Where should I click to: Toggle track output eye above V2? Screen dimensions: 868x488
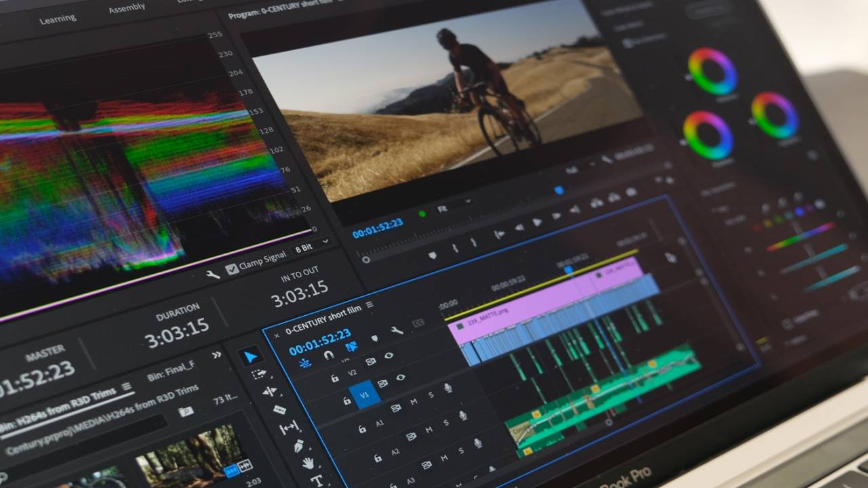pyautogui.click(x=389, y=355)
